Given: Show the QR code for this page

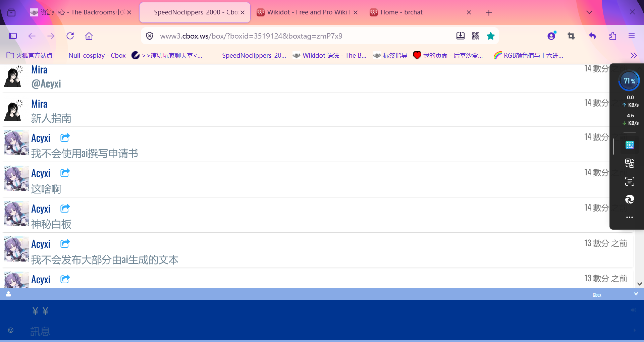Looking at the screenshot, I should pos(476,36).
